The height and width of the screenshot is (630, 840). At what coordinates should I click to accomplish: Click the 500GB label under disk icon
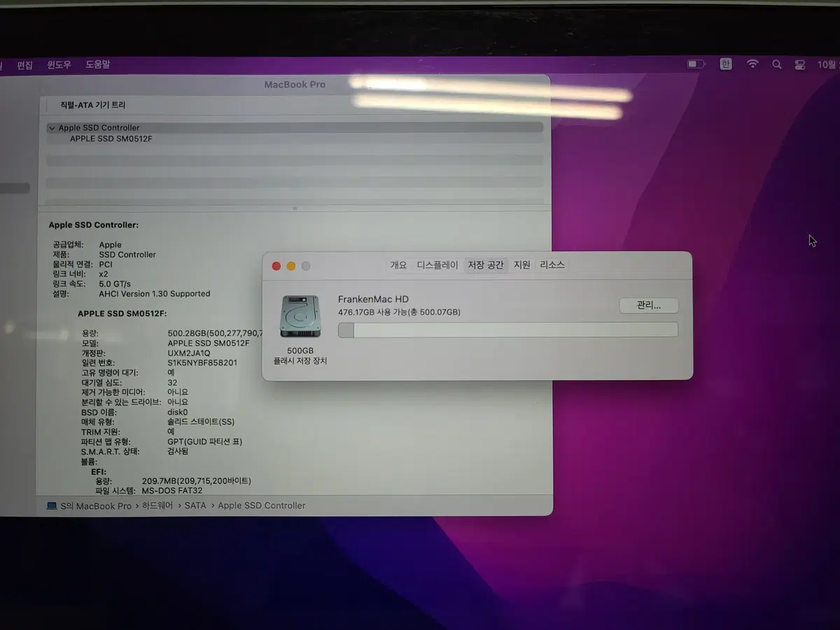coord(300,350)
